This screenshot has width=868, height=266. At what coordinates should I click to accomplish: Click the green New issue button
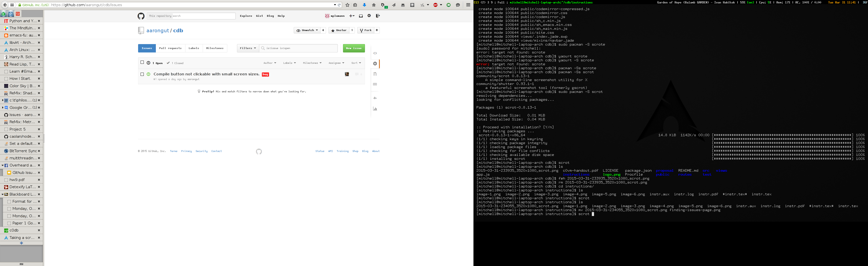(x=353, y=48)
